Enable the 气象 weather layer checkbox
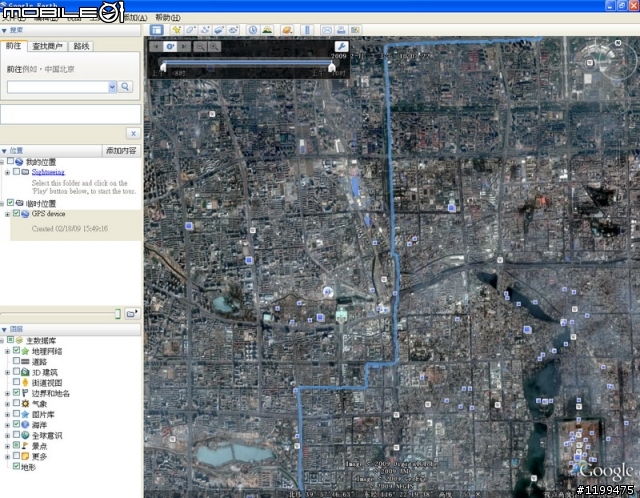640x498 pixels. 16,403
